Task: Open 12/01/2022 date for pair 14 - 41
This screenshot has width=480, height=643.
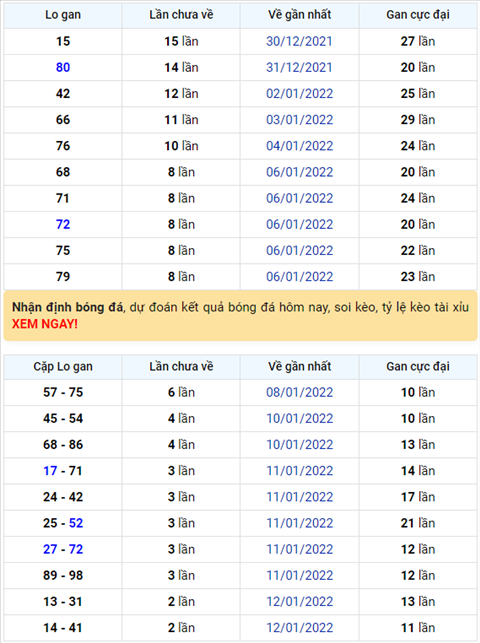Action: tap(299, 628)
